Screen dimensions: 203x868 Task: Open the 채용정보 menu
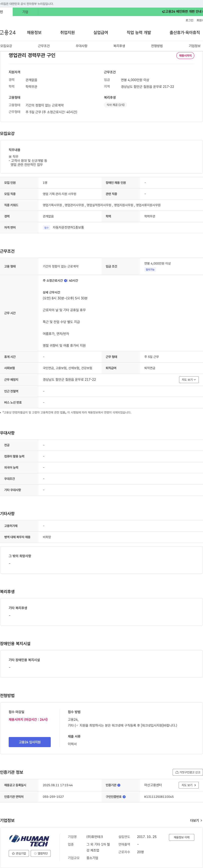34,33
